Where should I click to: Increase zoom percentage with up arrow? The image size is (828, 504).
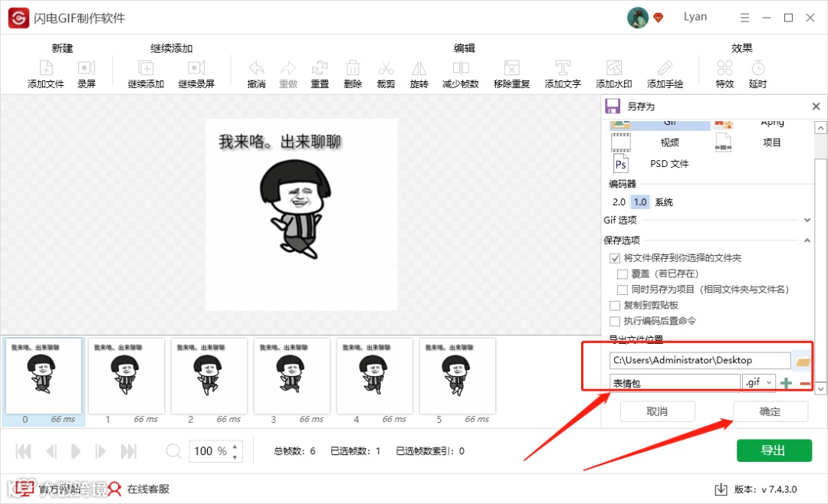235,446
